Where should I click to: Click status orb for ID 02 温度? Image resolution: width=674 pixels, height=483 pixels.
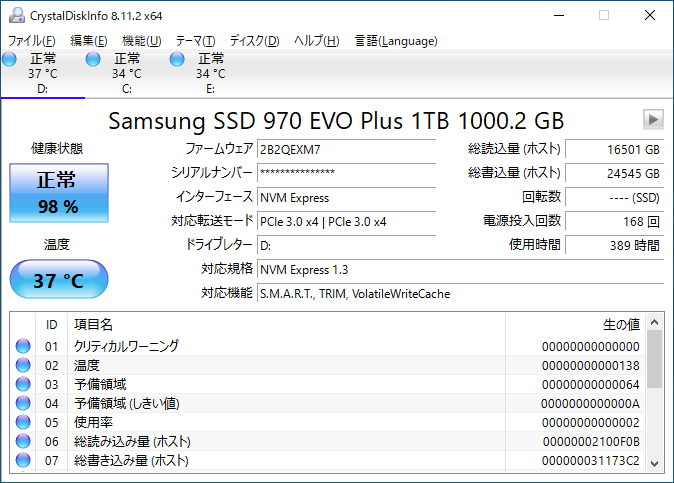click(x=23, y=365)
